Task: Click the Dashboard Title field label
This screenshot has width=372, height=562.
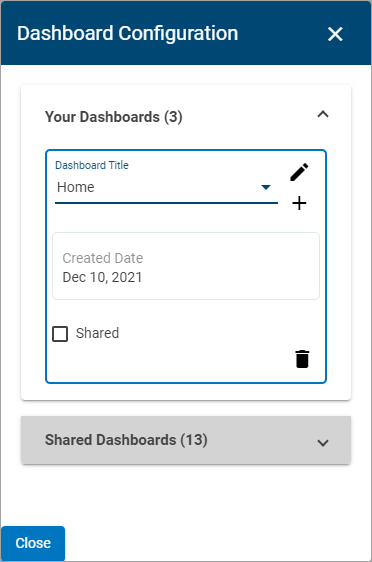Action: click(92, 165)
